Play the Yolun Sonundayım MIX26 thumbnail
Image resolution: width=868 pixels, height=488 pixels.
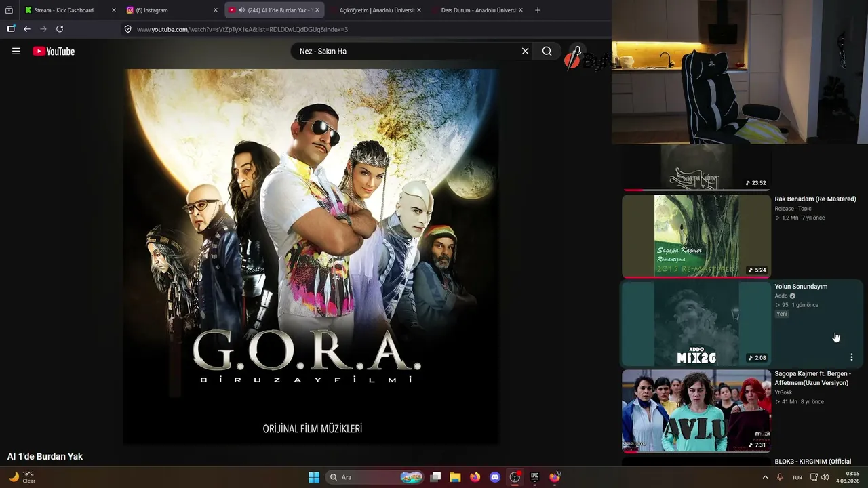(696, 323)
